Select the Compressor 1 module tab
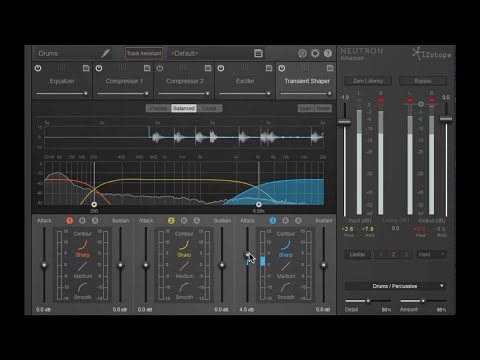The height and width of the screenshot is (360, 480). pos(124,81)
